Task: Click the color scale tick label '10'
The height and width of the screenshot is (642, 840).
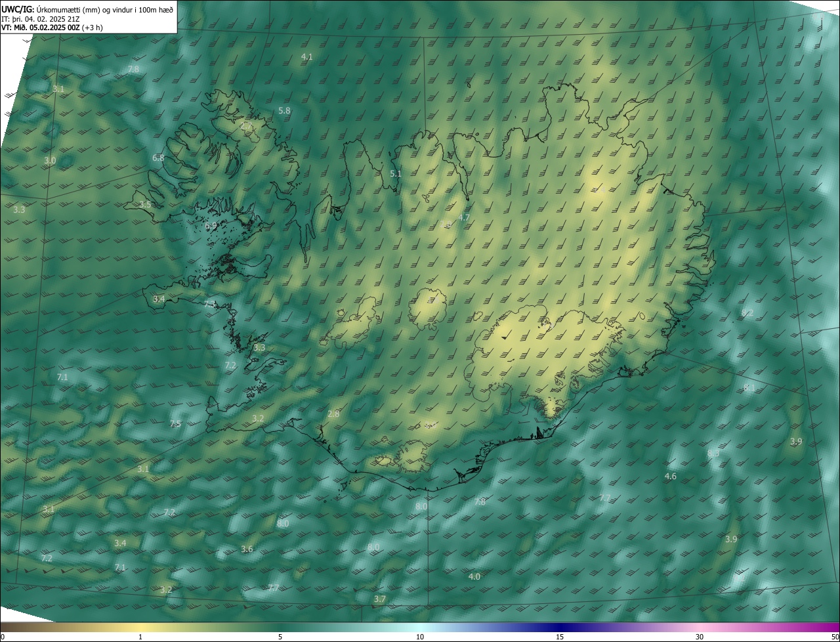Action: 420,637
